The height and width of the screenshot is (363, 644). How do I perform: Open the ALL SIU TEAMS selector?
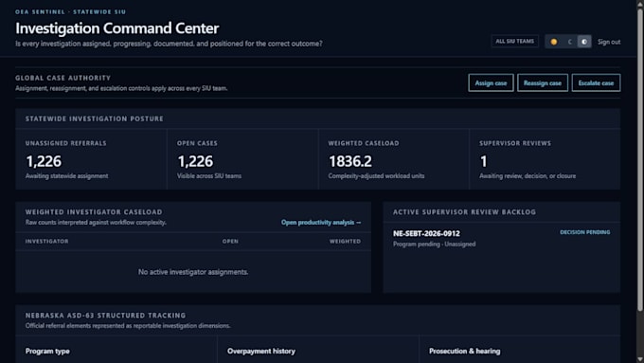pyautogui.click(x=514, y=41)
